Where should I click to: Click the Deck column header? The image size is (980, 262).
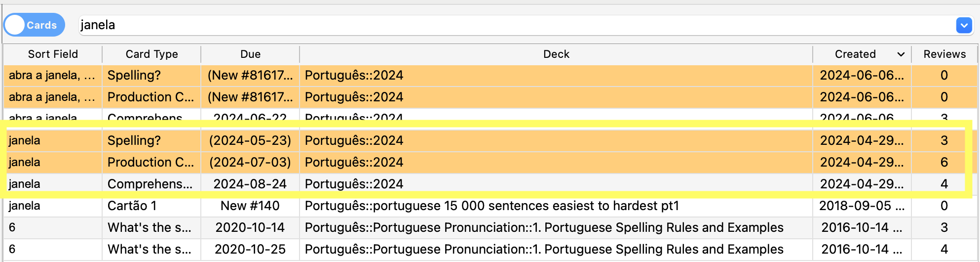pos(556,54)
